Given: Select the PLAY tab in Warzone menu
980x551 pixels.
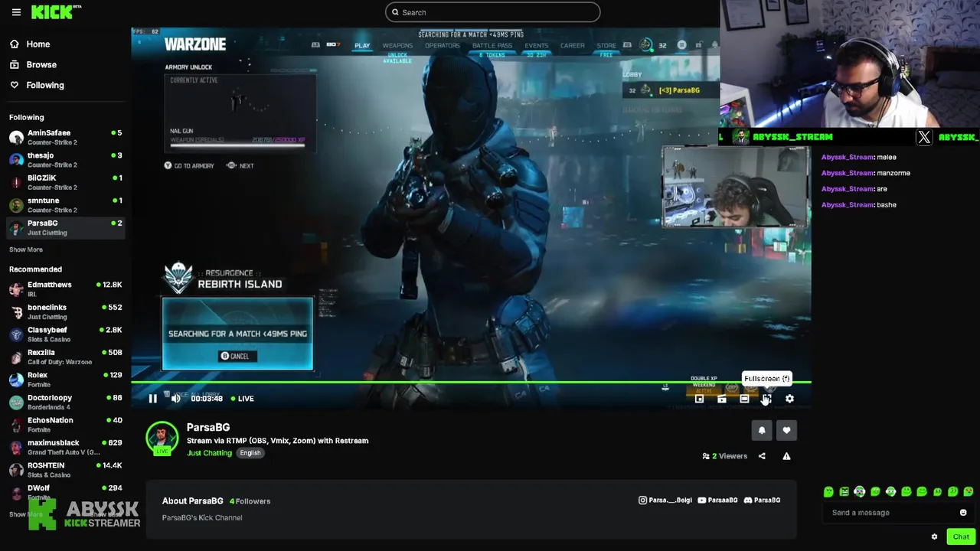Looking at the screenshot, I should (x=362, y=46).
